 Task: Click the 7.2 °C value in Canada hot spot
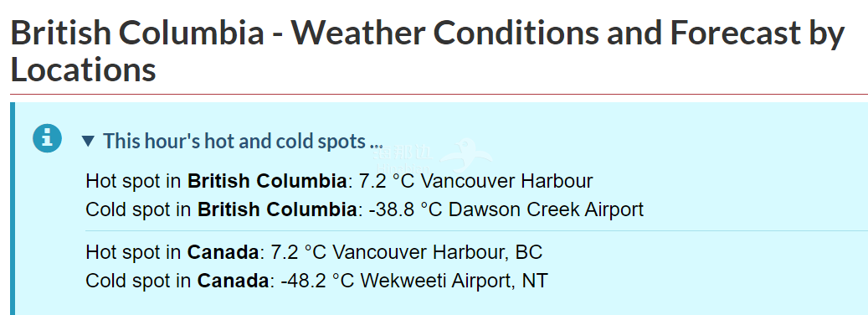299,252
